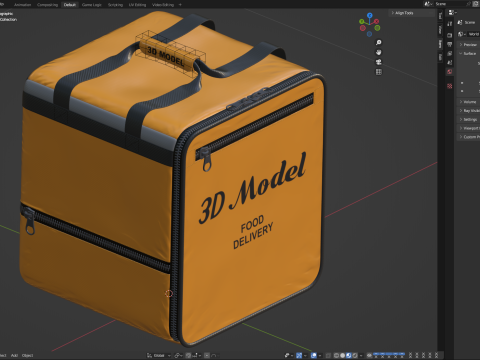Toggle X-ray mode

pyautogui.click(x=328, y=355)
